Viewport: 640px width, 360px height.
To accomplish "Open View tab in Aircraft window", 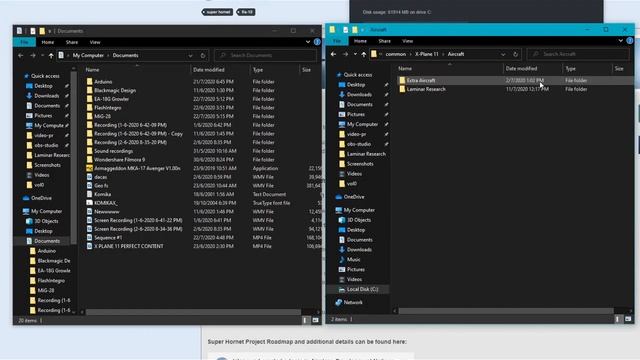I will (x=407, y=41).
